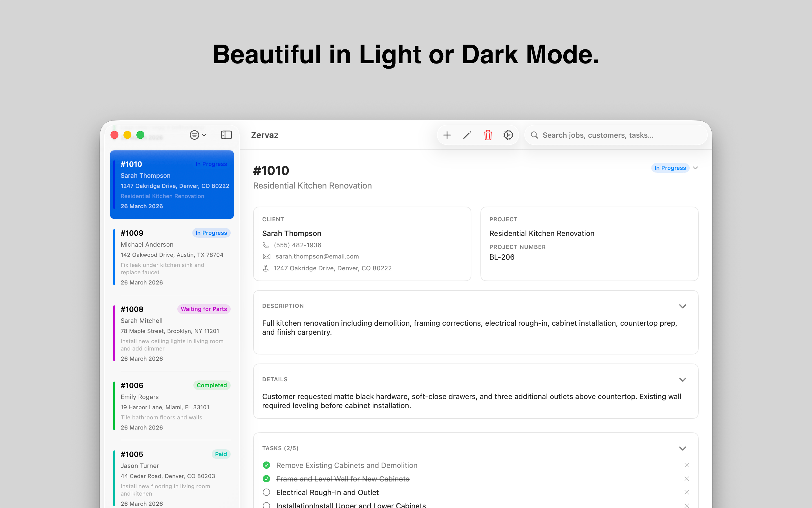The image size is (812, 508).
Task: Open the filter list dropdown icon
Action: [x=198, y=135]
